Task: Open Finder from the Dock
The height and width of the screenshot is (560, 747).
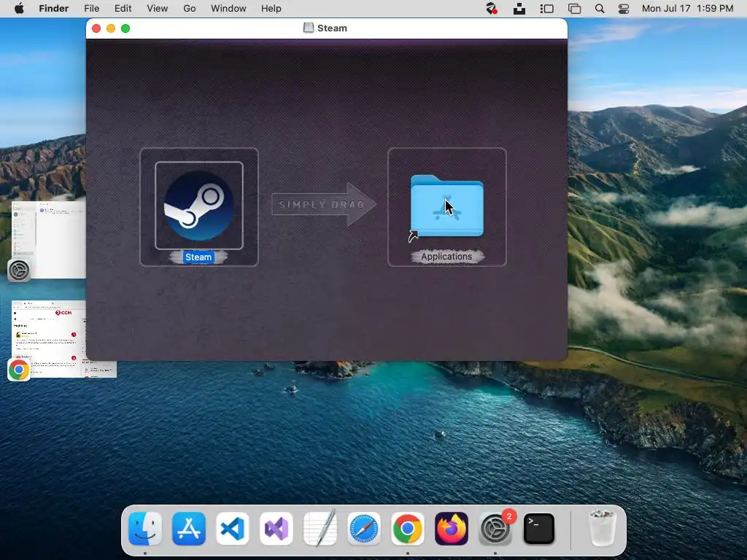Action: [145, 529]
